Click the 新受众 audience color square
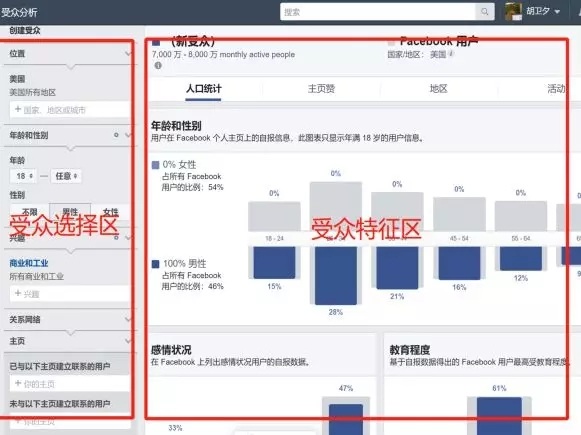581x435 pixels. [x=156, y=42]
